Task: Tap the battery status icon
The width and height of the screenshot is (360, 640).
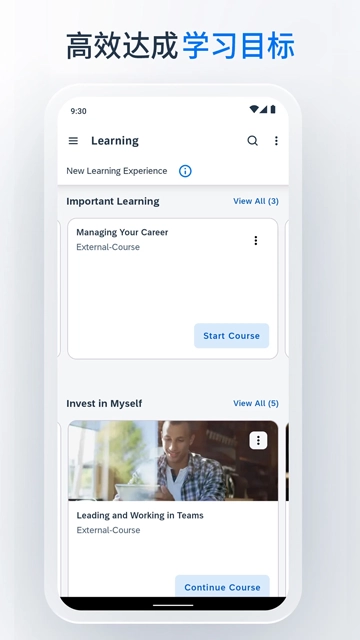Action: (273, 109)
